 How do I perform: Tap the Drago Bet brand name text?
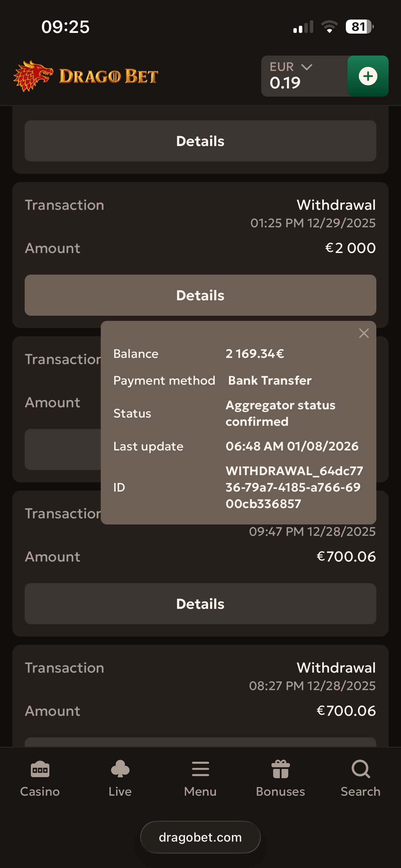pyautogui.click(x=108, y=76)
